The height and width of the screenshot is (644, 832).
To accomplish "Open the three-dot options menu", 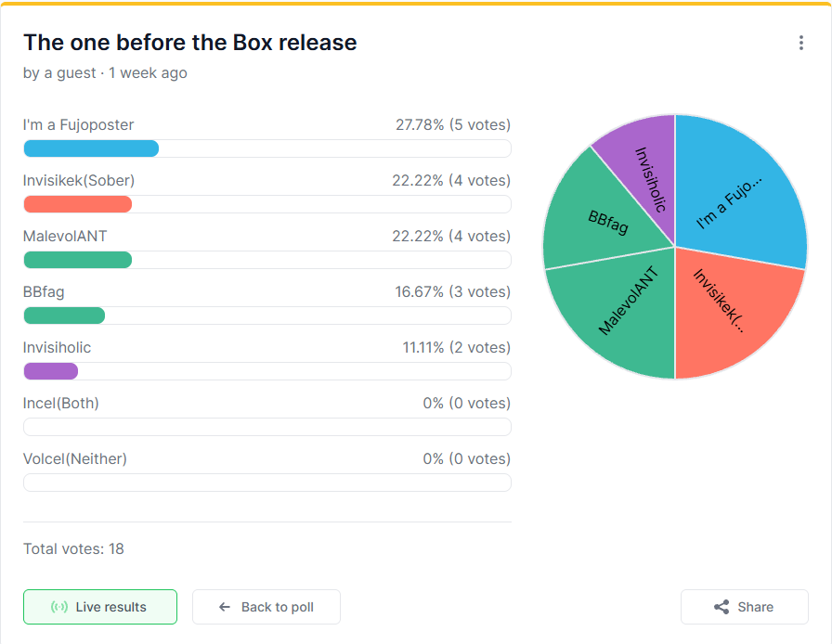I will point(800,43).
